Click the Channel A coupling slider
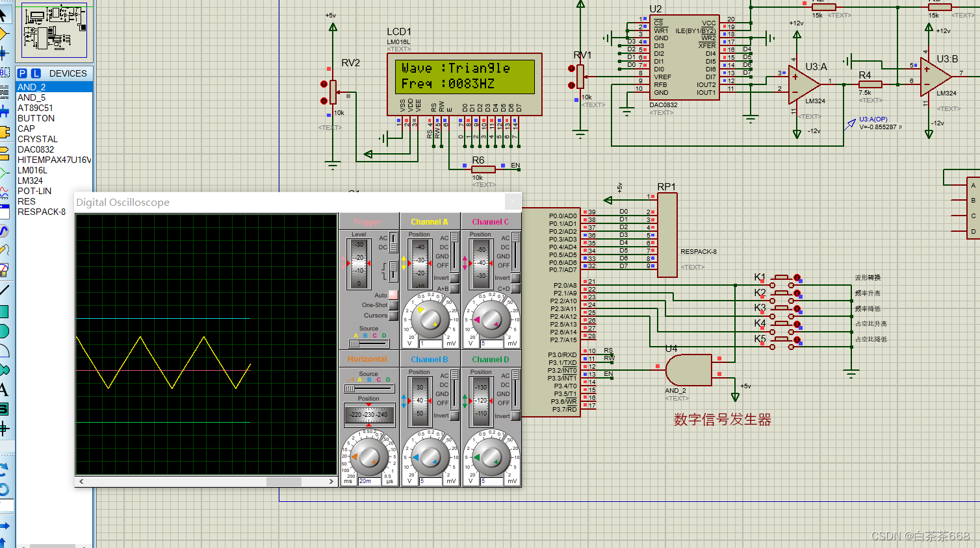This screenshot has height=548, width=980. click(454, 251)
